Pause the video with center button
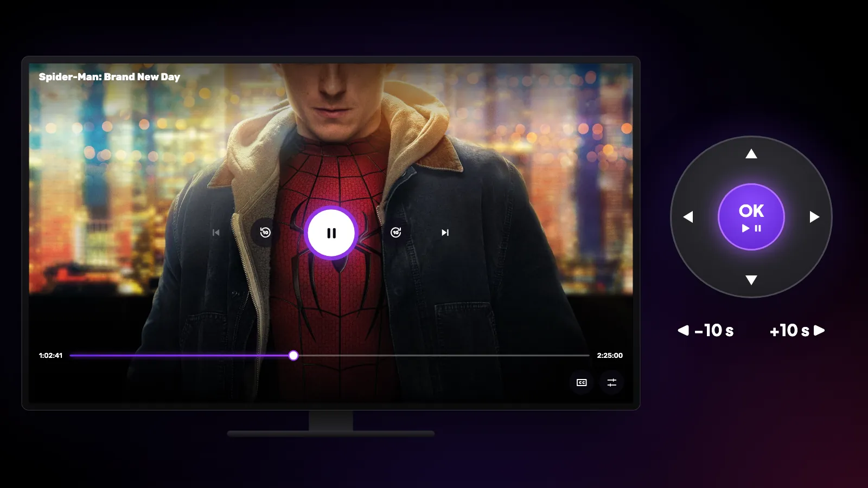868x488 pixels. (x=331, y=233)
